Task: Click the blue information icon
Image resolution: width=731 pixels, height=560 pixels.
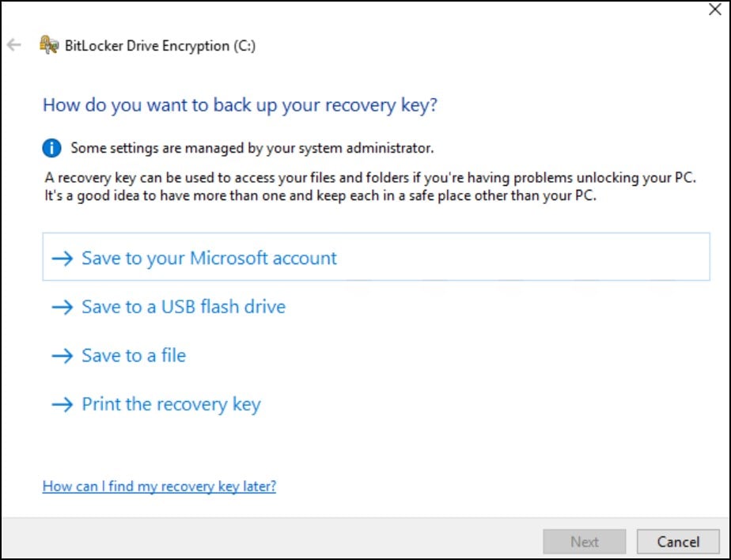Action: (x=51, y=148)
